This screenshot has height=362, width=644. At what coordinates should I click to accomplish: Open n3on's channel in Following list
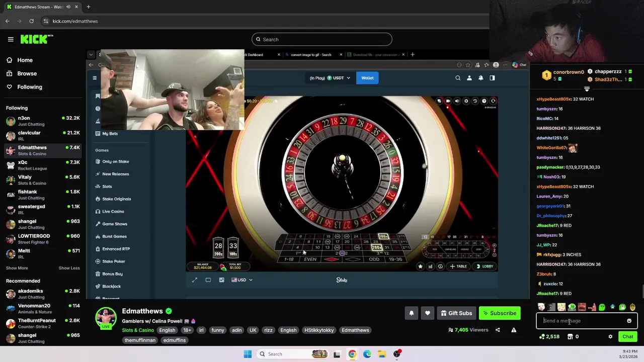click(42, 121)
